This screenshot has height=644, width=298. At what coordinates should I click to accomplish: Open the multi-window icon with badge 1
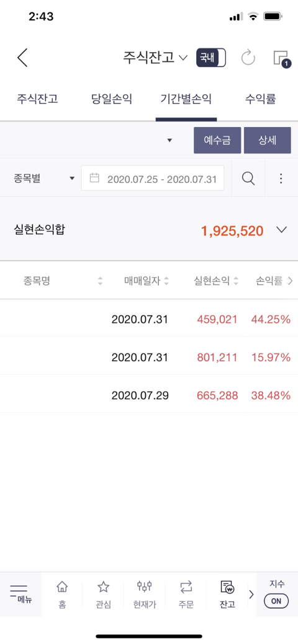coord(282,58)
